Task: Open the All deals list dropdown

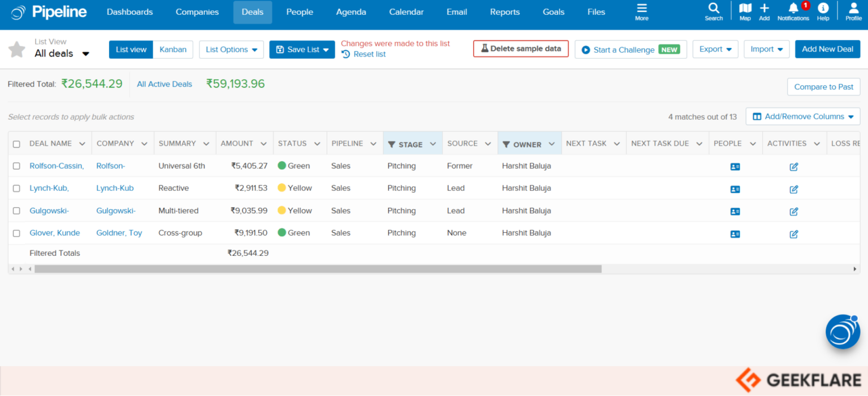Action: tap(62, 54)
